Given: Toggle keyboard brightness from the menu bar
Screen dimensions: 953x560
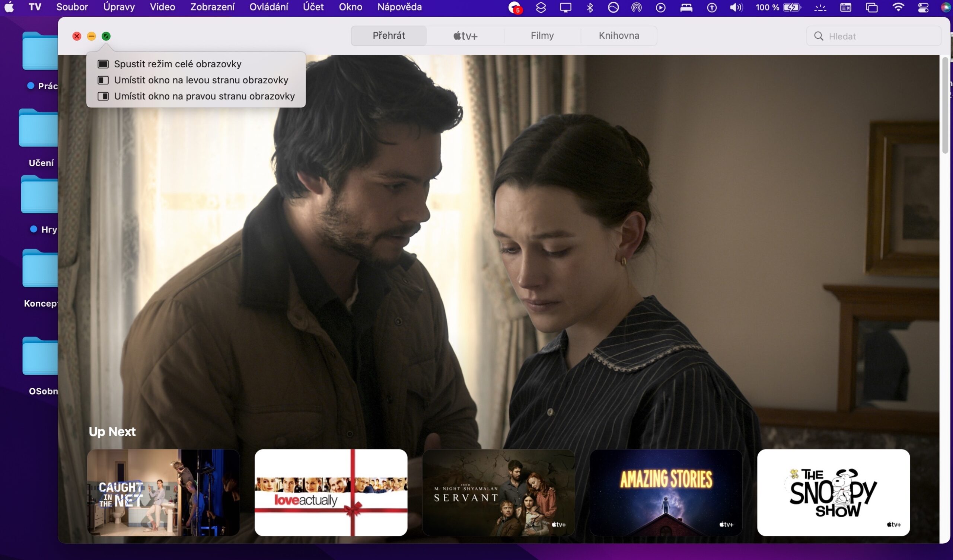Looking at the screenshot, I should tap(820, 7).
